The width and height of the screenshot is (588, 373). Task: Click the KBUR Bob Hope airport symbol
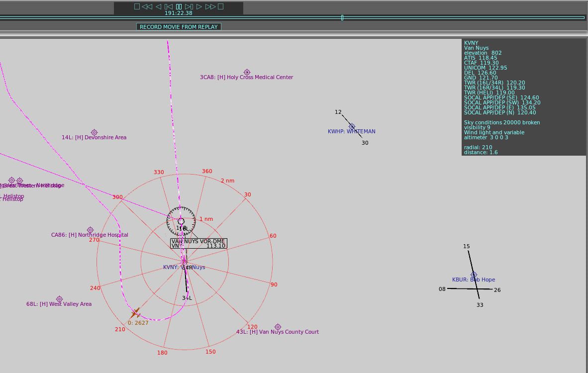[x=474, y=275]
